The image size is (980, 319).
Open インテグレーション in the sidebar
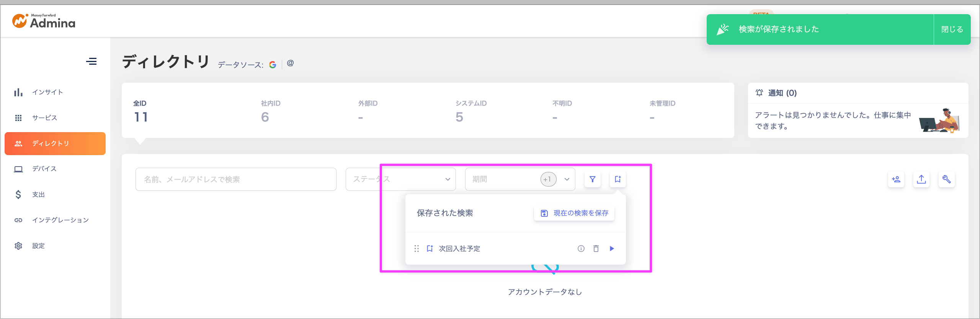pos(55,220)
